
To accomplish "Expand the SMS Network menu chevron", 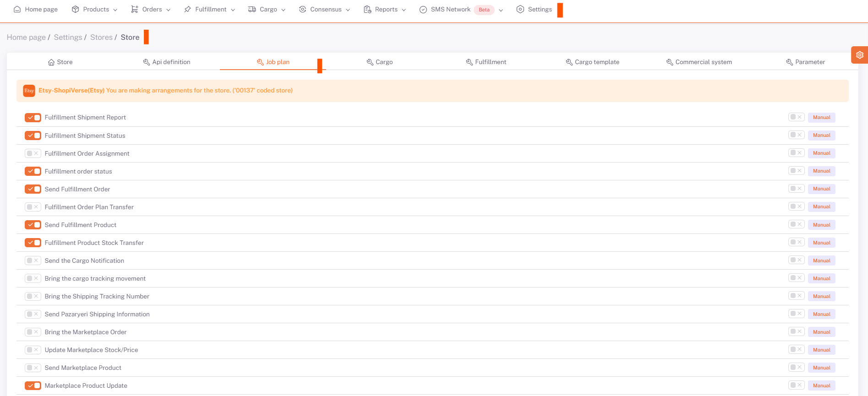I will (501, 10).
